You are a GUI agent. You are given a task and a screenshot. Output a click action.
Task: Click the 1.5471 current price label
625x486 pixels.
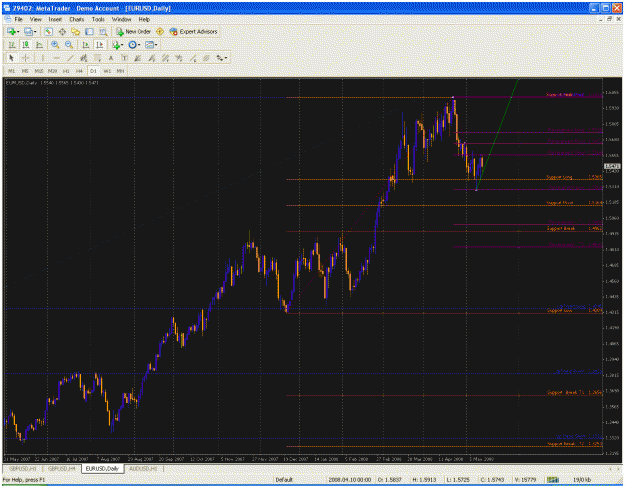click(612, 166)
